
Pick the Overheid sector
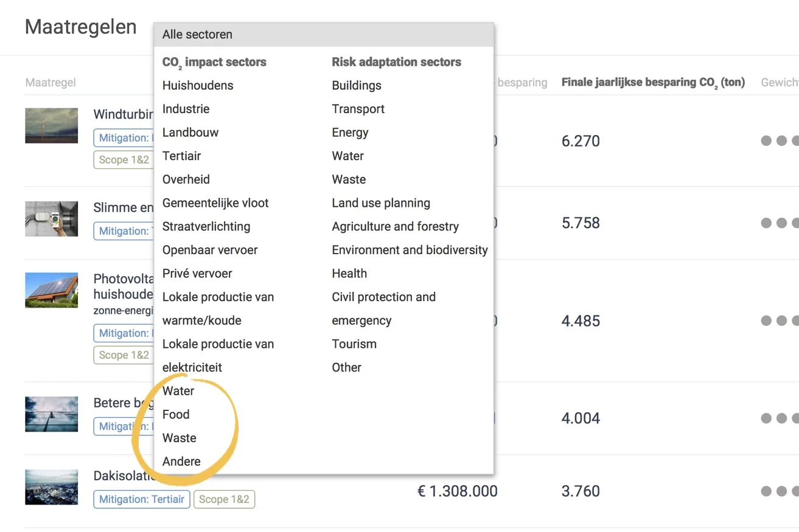(186, 179)
